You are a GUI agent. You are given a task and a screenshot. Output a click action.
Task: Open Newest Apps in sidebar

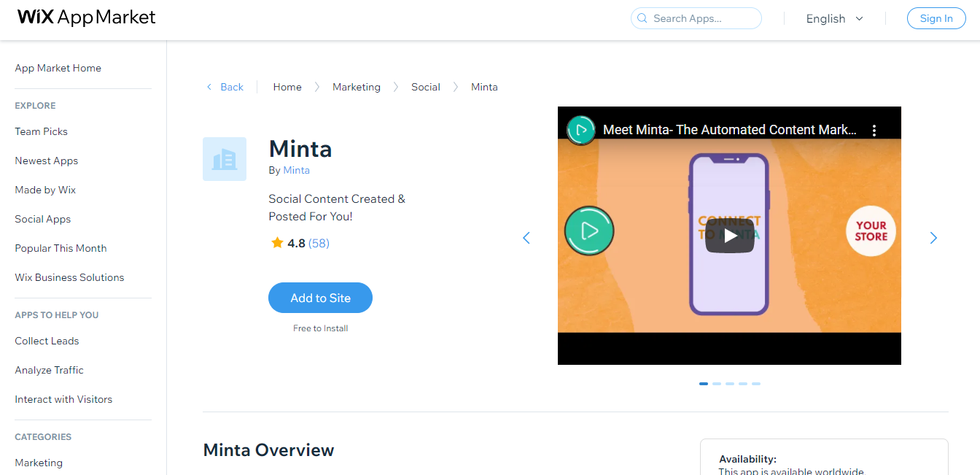pyautogui.click(x=47, y=161)
